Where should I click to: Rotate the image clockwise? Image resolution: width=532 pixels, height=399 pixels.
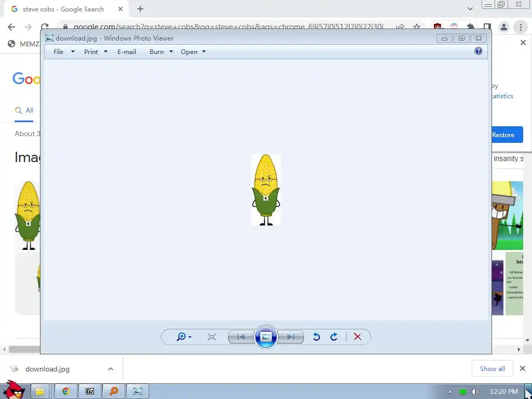click(334, 337)
